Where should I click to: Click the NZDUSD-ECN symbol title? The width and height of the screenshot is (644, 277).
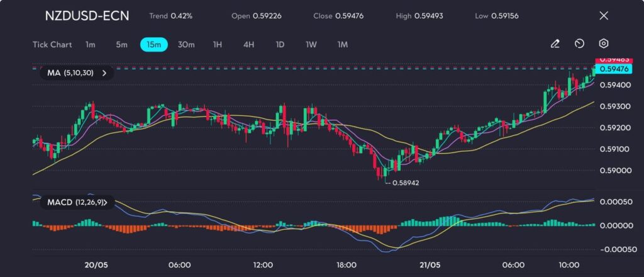[87, 16]
